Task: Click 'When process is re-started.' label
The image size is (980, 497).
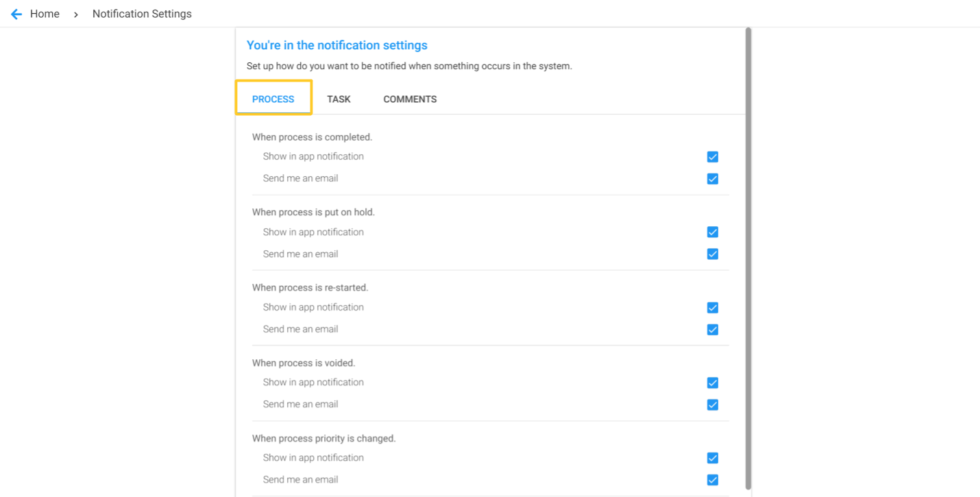Action: point(310,287)
